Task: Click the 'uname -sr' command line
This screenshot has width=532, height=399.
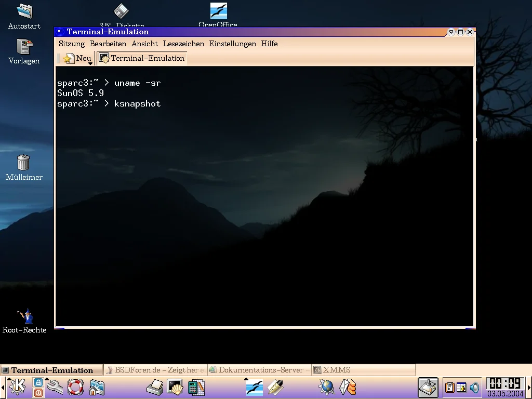Action: pos(137,83)
